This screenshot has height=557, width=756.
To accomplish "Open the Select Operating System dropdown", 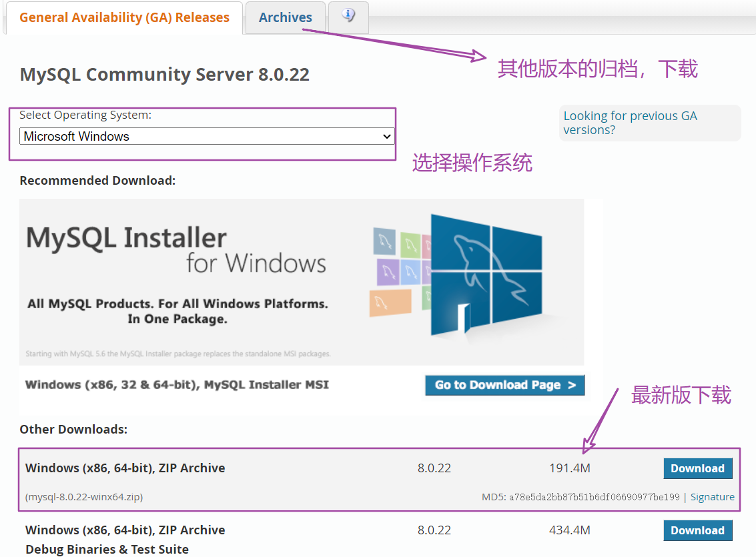I will (207, 136).
